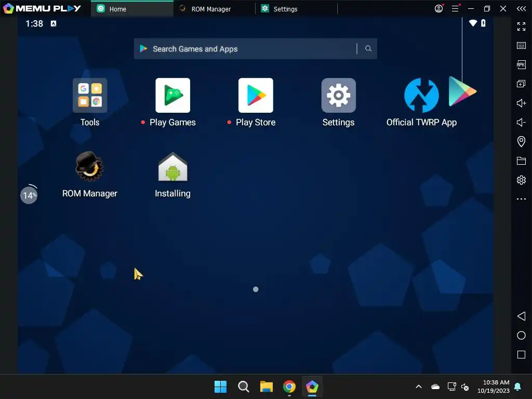The width and height of the screenshot is (532, 399).
Task: Open the Windows notification bell
Action: tap(518, 387)
